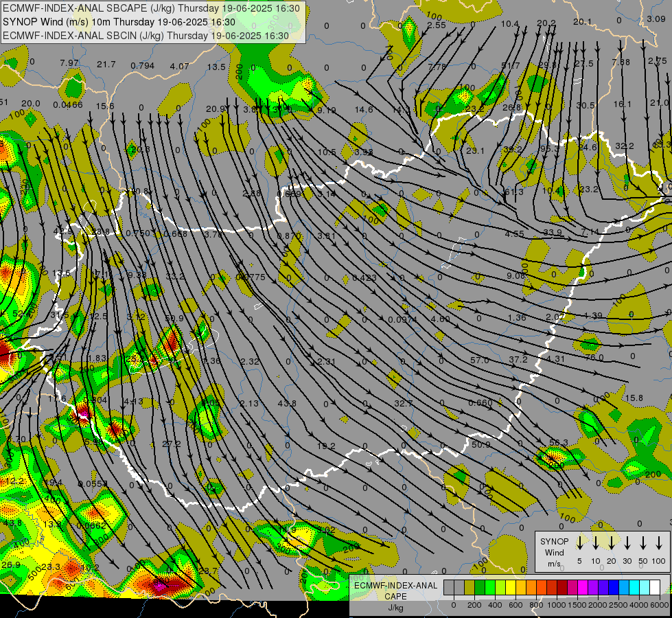Pick the purple swatch left of the 2000 tick
Screen dimensions: 672x618
(593, 587)
